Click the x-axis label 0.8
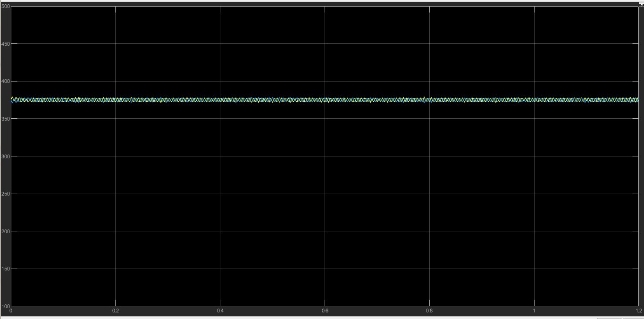 click(429, 311)
